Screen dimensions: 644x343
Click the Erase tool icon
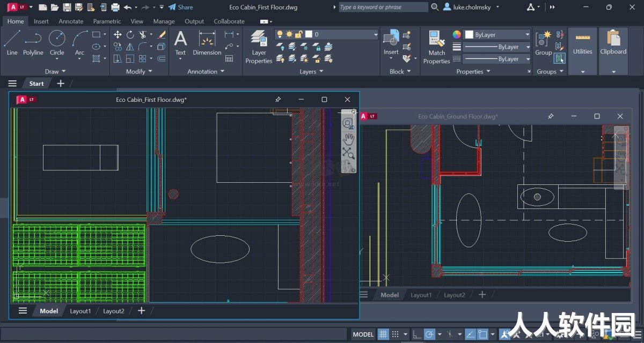(162, 34)
